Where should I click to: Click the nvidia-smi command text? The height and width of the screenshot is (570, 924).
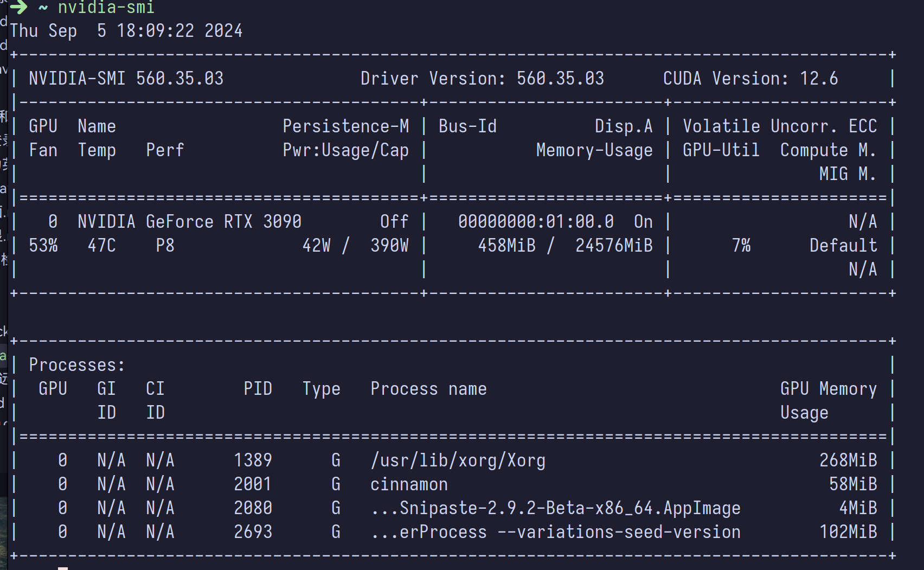(x=106, y=7)
